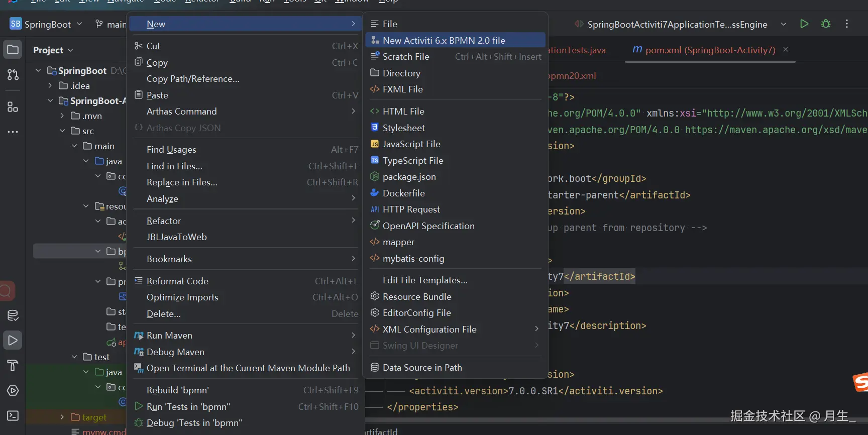Open the Project view mode dropdown
868x435 pixels.
point(53,50)
